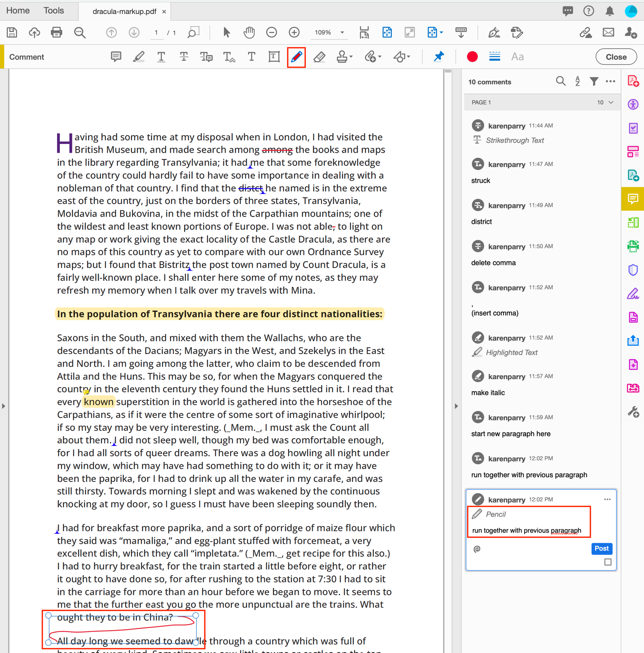Collapse the PAGE 1 comments group
Screen dimensions: 644x653
(611, 103)
